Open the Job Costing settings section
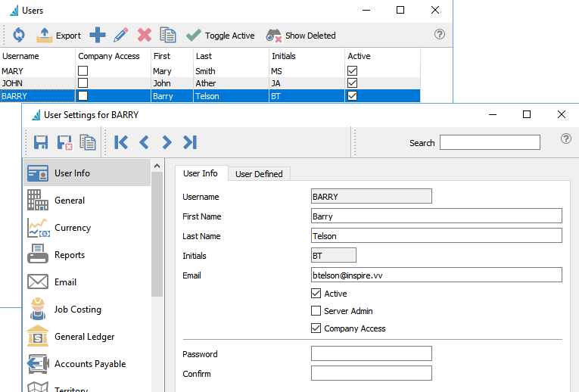 tap(77, 310)
